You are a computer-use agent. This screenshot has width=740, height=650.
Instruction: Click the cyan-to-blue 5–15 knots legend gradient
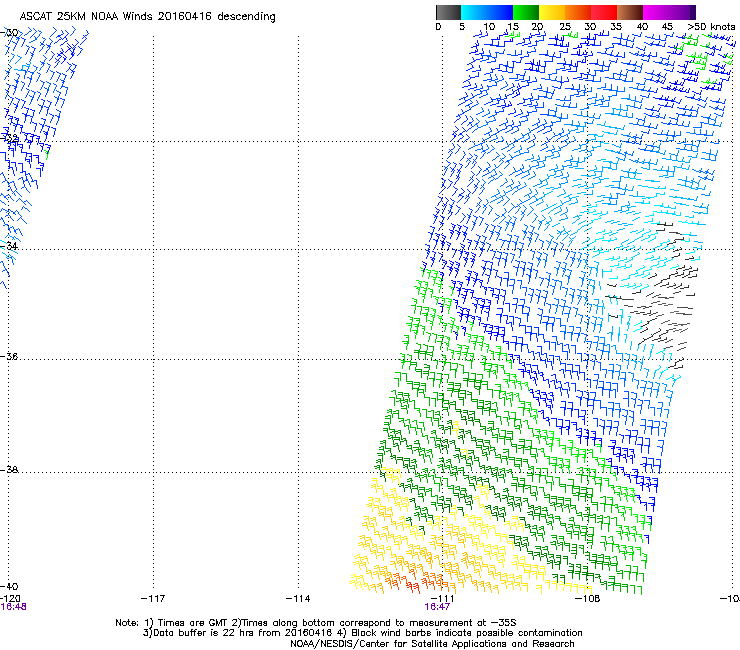[x=487, y=12]
